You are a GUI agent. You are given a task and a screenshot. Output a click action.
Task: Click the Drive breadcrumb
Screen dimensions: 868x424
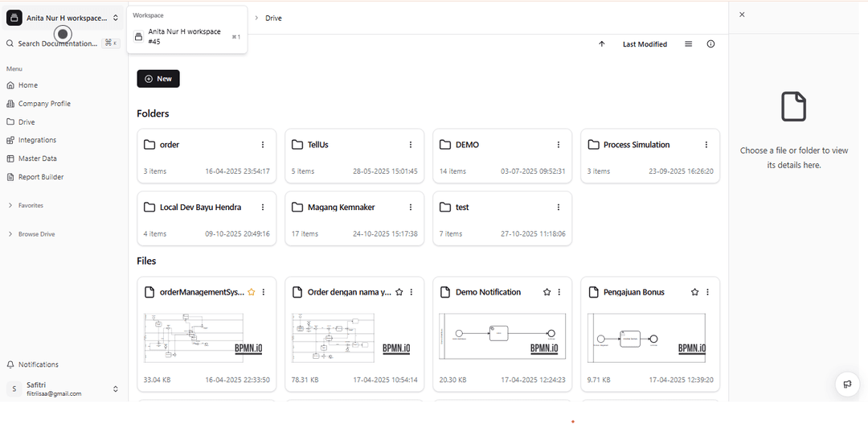[x=273, y=19]
